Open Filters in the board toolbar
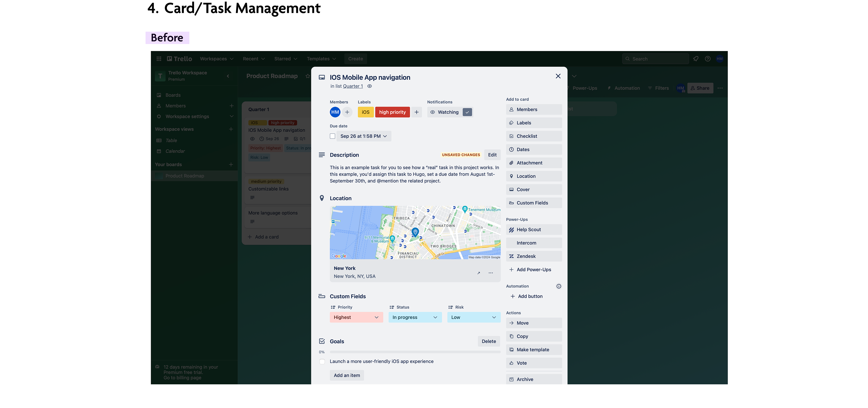Screen dimensions: 868x408 click(658, 88)
